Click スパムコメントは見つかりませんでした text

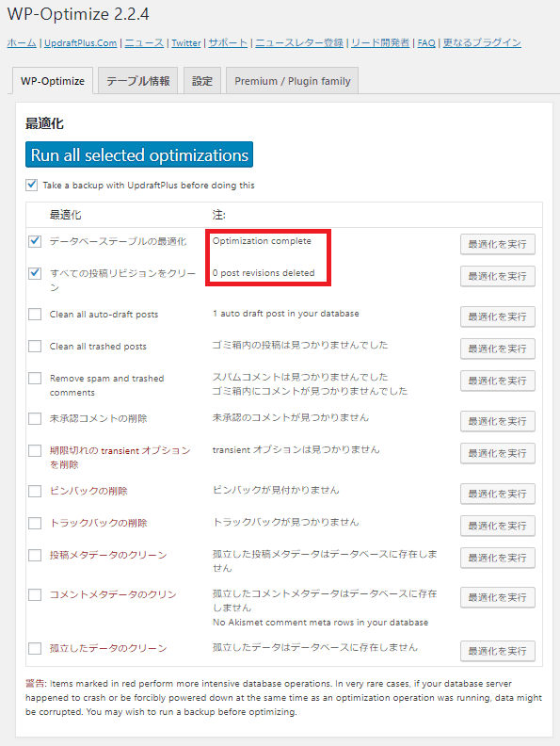point(300,377)
